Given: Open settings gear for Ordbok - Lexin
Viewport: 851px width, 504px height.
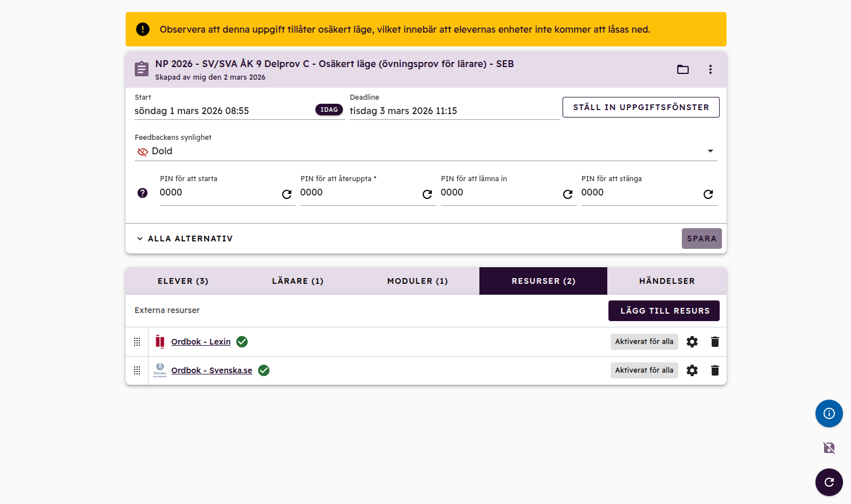Looking at the screenshot, I should tap(692, 342).
